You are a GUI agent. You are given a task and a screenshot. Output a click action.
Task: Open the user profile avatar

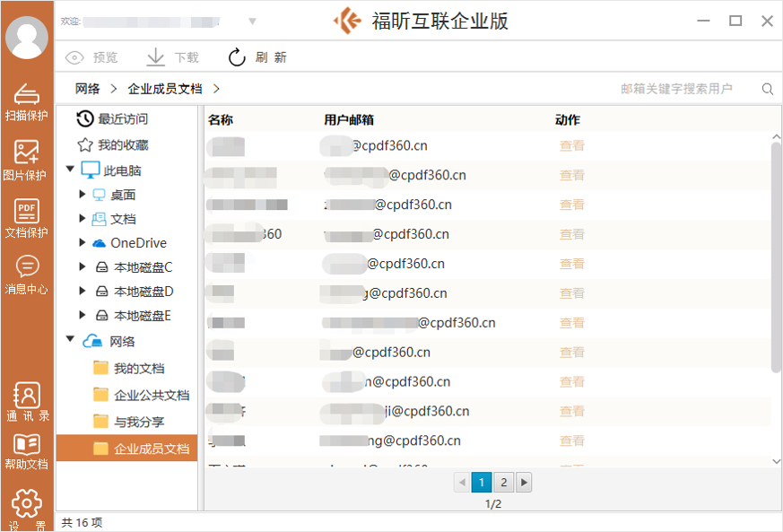pos(27,38)
